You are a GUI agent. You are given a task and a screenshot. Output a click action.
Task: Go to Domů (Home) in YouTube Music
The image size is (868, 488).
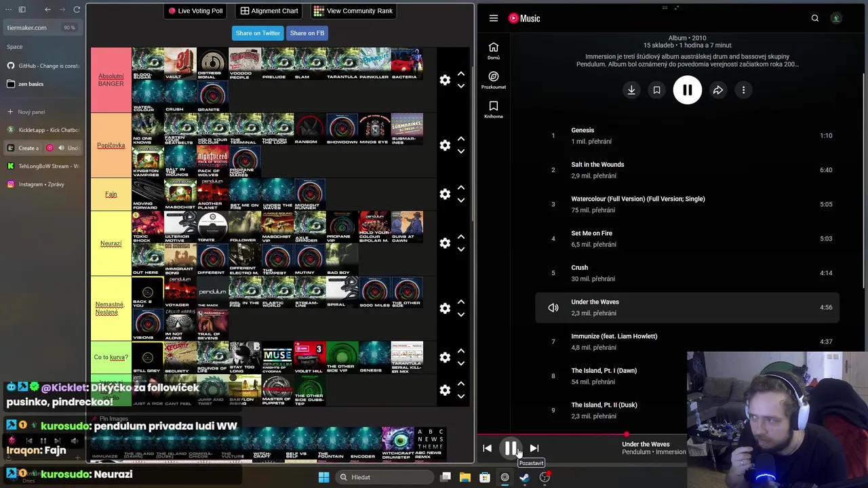pyautogui.click(x=494, y=51)
